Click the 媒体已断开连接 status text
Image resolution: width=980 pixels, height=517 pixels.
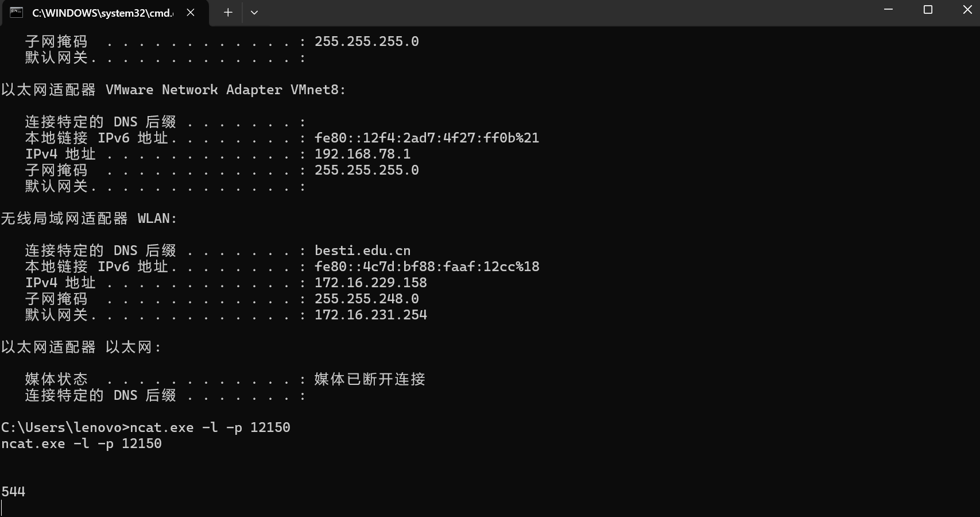[x=370, y=379]
